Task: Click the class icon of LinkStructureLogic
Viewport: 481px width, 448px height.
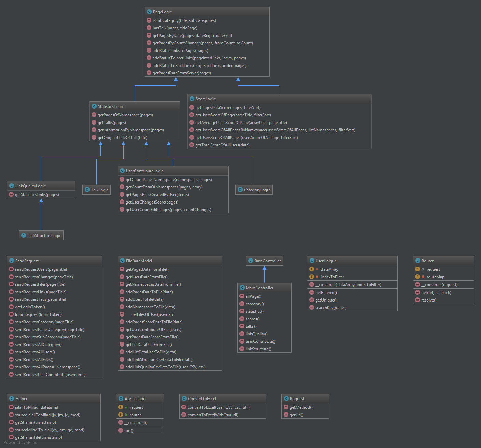Action: coord(24,235)
